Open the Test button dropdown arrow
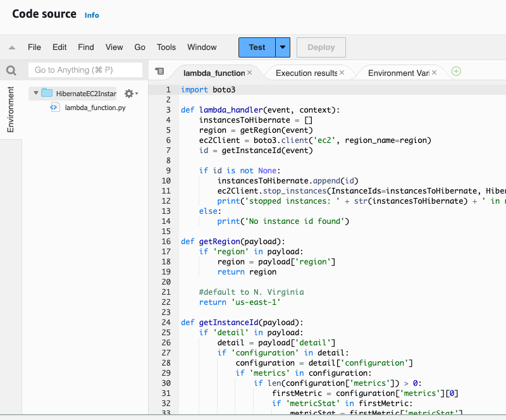 click(x=283, y=47)
